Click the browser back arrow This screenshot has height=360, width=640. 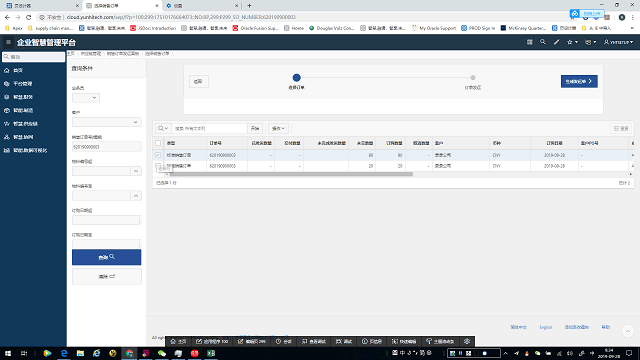[7, 17]
